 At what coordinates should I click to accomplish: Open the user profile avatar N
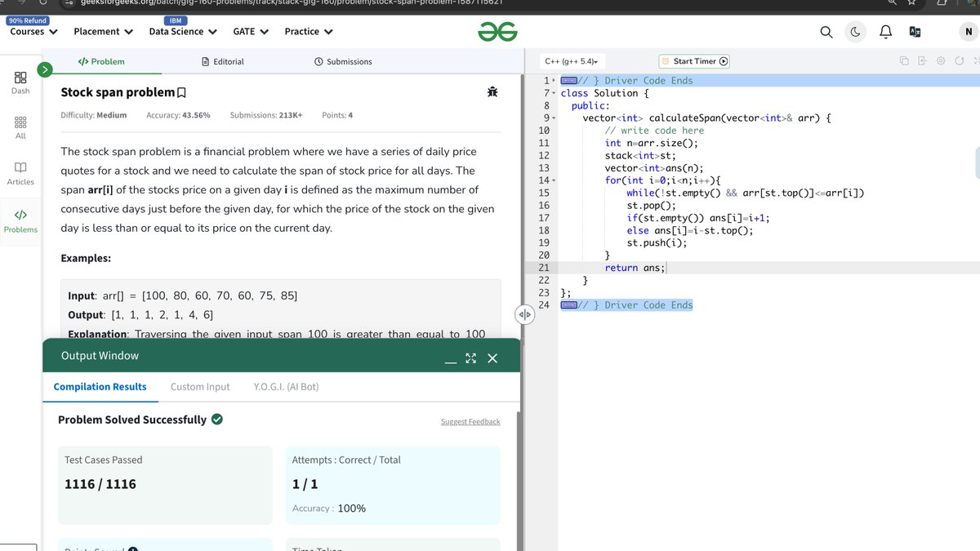968,32
